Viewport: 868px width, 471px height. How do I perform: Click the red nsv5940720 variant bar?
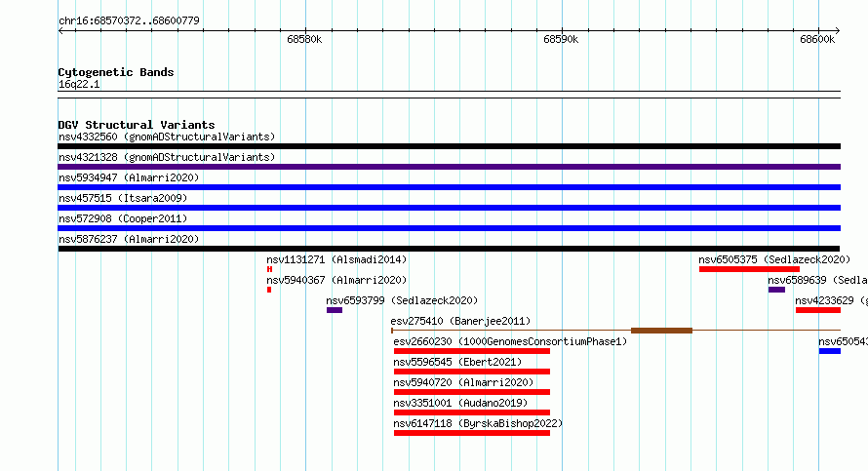click(x=472, y=392)
